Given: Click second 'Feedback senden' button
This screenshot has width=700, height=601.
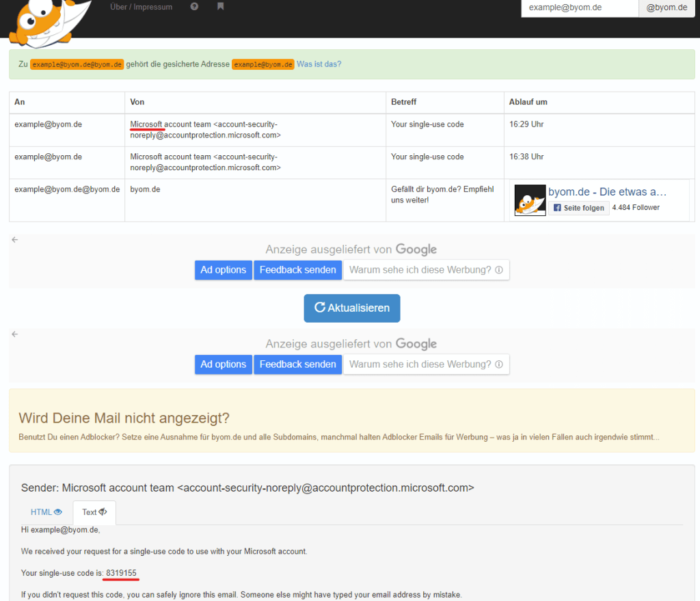Looking at the screenshot, I should coord(297,364).
